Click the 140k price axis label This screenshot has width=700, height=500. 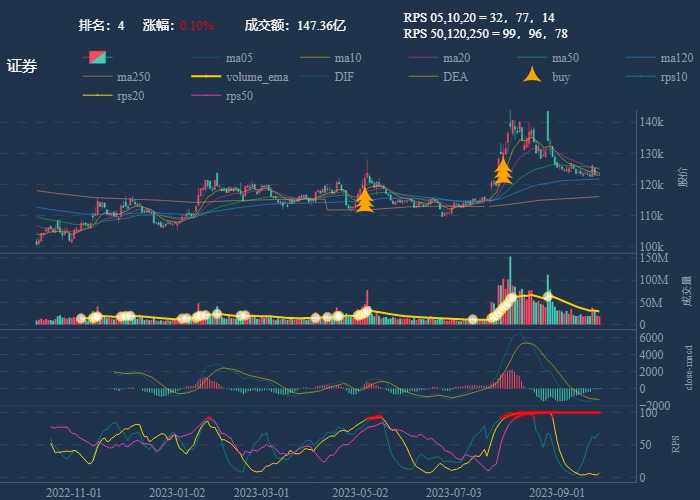[x=651, y=122]
